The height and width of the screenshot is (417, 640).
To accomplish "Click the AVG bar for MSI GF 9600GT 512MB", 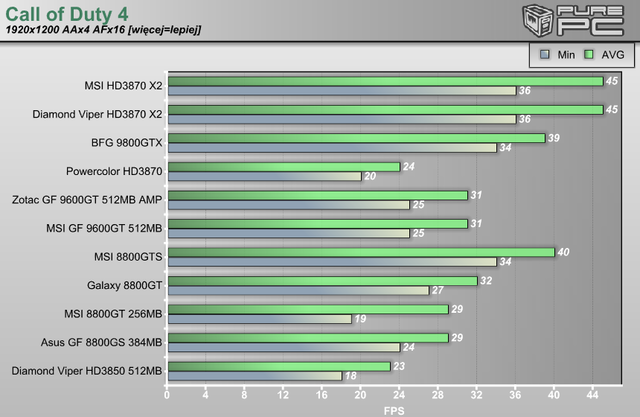I will 318,224.
